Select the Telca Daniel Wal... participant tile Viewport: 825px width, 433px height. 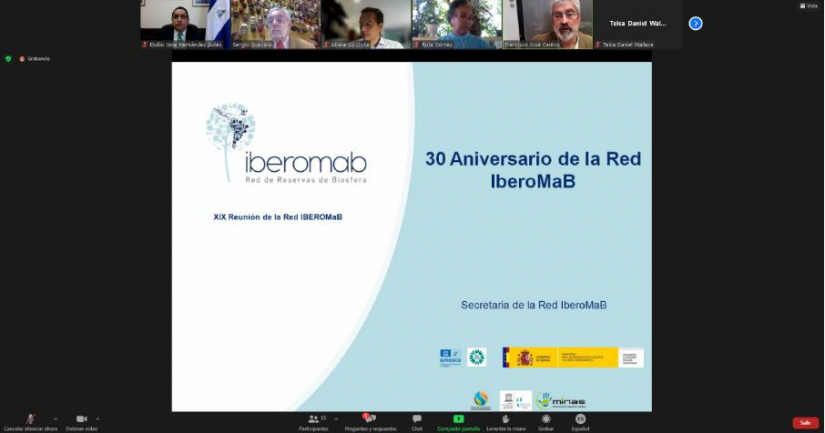tap(638, 24)
